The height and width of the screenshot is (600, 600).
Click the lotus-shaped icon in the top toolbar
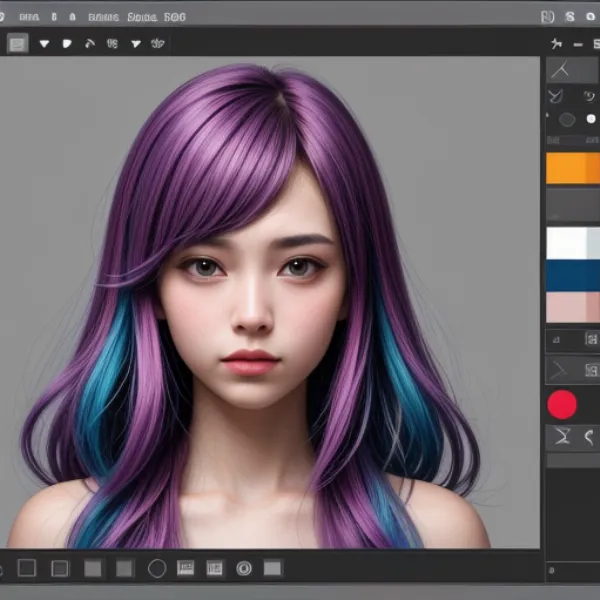tap(158, 44)
